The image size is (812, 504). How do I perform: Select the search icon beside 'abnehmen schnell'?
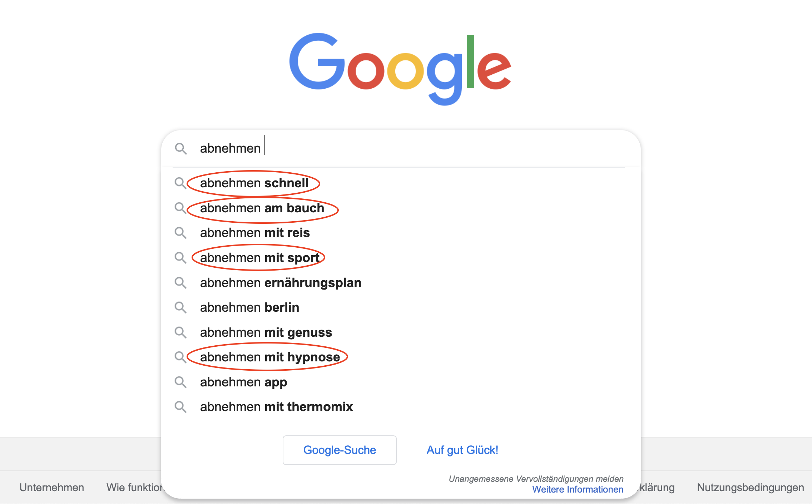point(181,183)
